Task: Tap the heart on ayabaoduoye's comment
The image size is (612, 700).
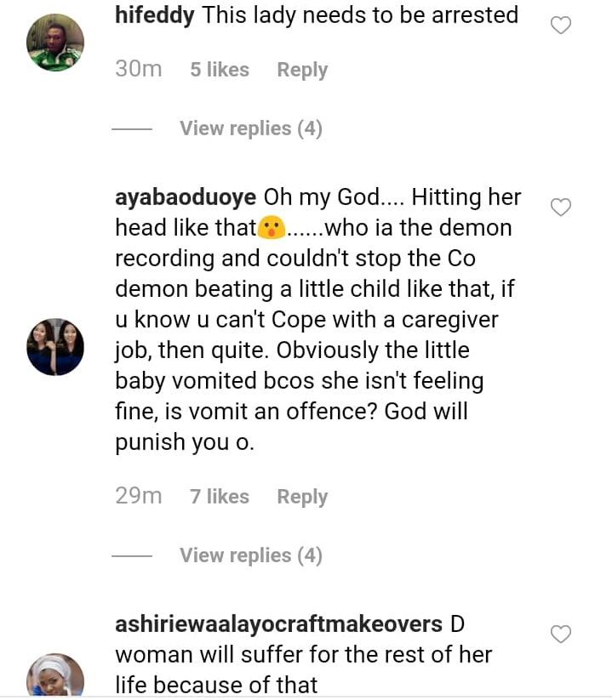Action: 560,207
